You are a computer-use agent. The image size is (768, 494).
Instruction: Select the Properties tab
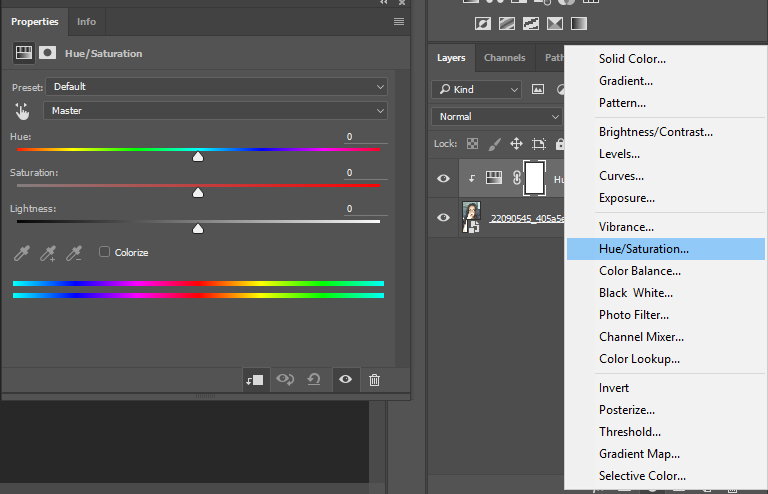point(35,22)
